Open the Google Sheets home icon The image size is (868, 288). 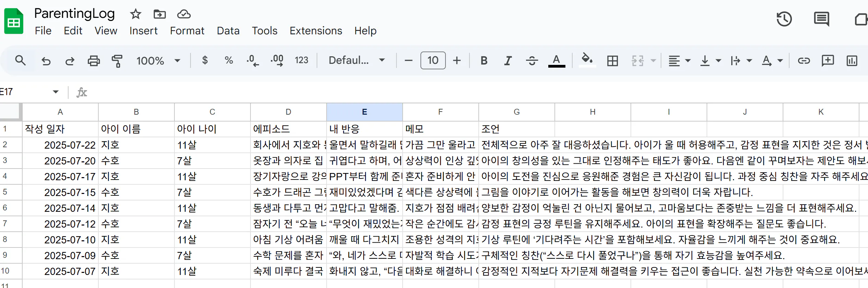tap(14, 21)
